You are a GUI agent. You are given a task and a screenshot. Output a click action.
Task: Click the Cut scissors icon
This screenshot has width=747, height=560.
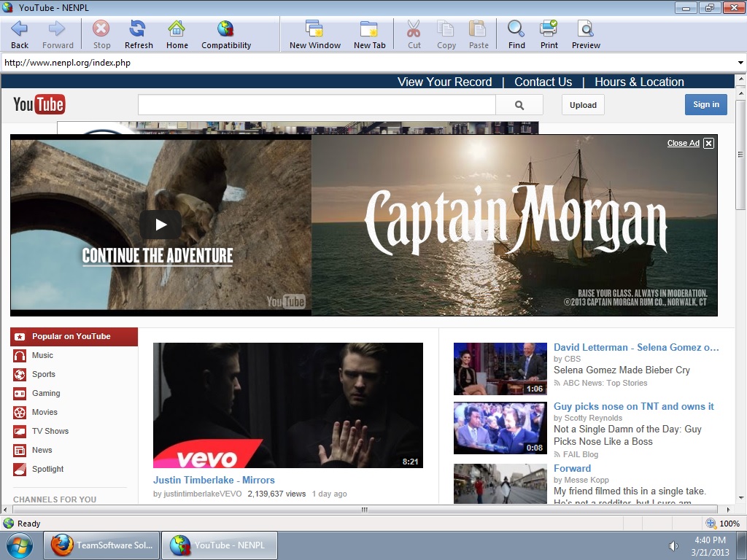pos(414,29)
